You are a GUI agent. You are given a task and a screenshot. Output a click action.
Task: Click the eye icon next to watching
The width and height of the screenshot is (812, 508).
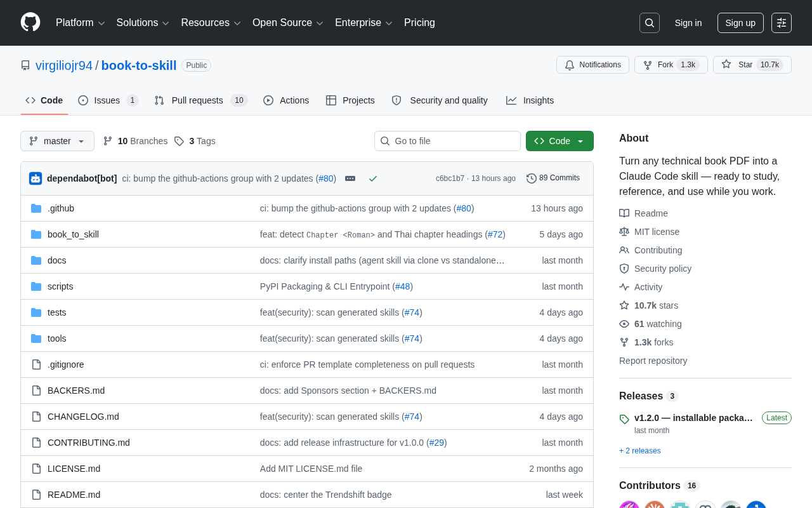coord(624,324)
